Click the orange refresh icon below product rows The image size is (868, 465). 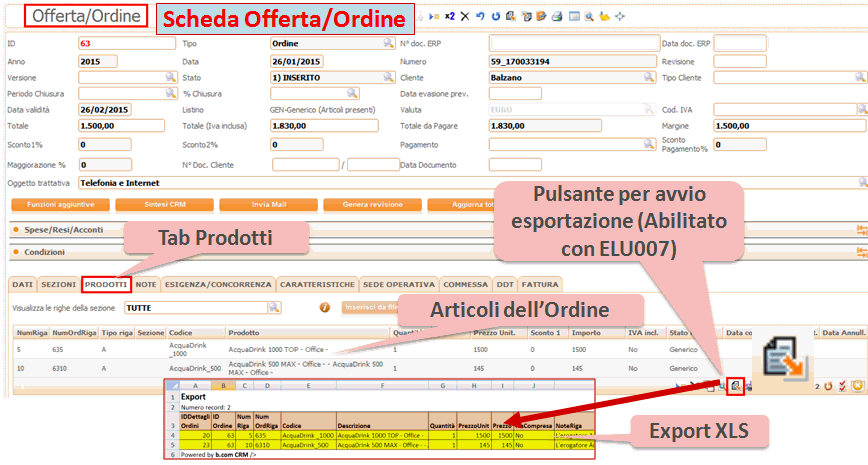[829, 386]
